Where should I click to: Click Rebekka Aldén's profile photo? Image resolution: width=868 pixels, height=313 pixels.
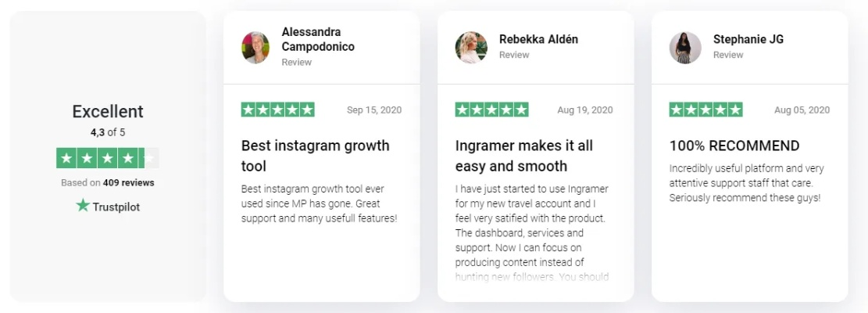coord(471,48)
